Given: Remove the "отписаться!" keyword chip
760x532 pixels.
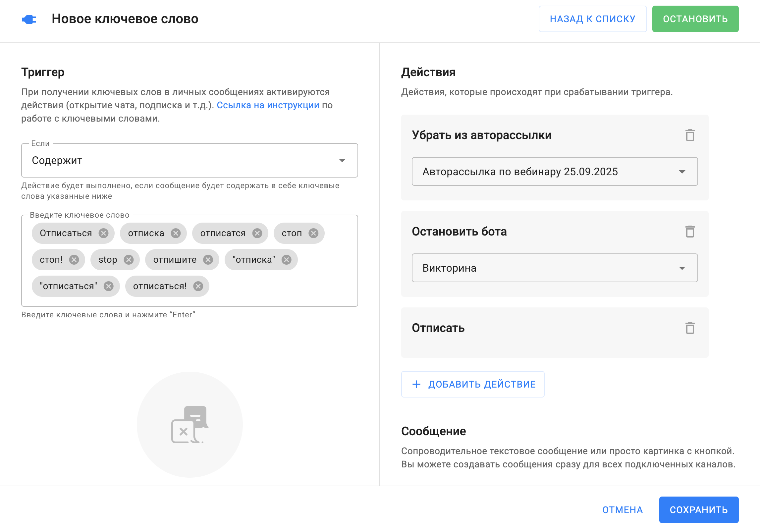Looking at the screenshot, I should coord(198,286).
